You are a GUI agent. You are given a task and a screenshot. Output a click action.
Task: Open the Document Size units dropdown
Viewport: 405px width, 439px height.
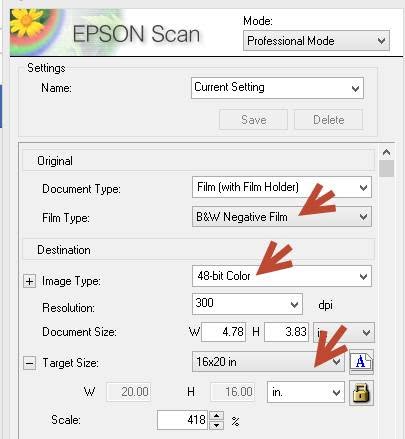click(344, 332)
